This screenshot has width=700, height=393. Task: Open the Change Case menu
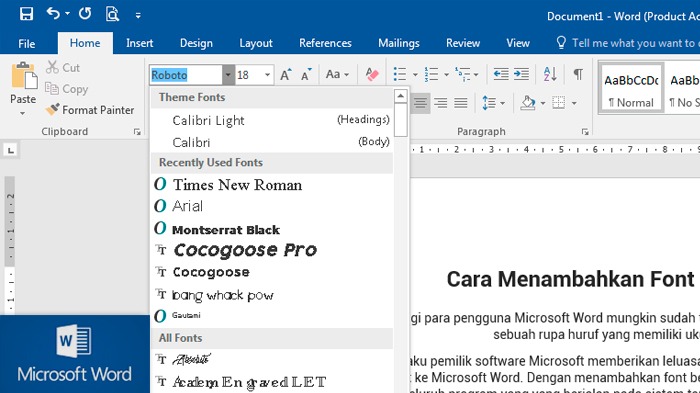(337, 74)
